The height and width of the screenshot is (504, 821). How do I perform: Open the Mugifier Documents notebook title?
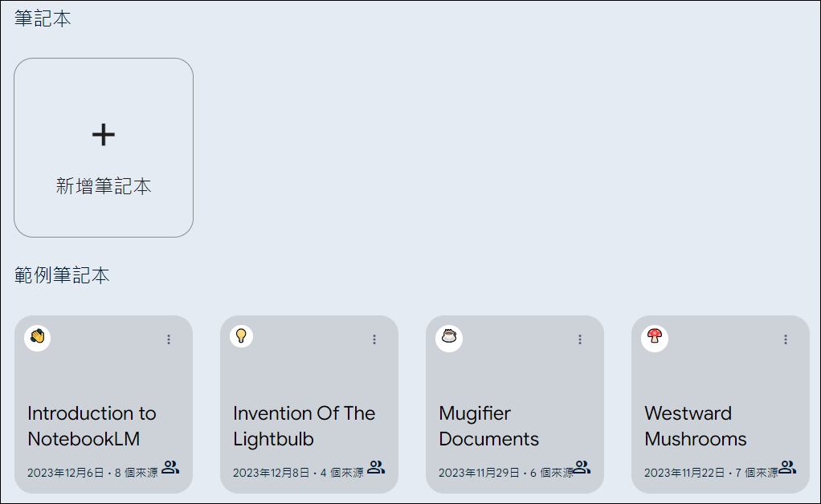coord(488,426)
